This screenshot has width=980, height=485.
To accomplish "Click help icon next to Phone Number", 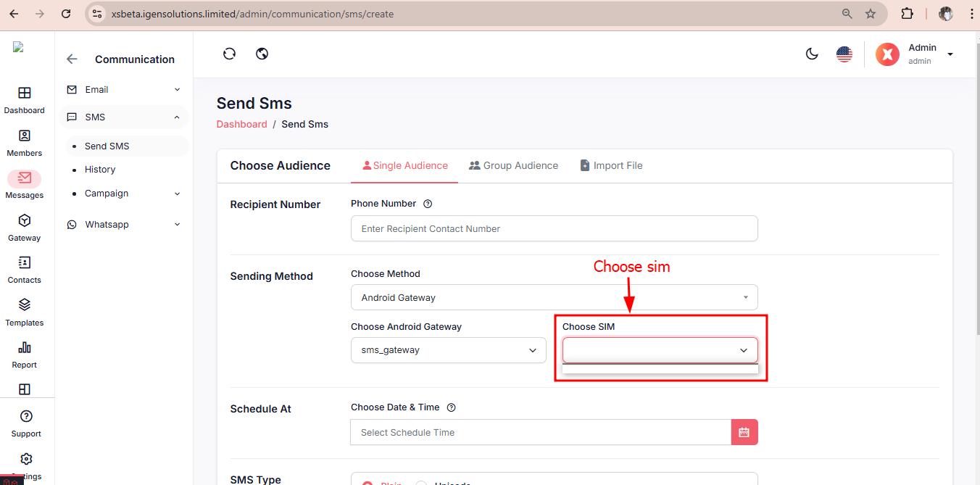I will (428, 204).
